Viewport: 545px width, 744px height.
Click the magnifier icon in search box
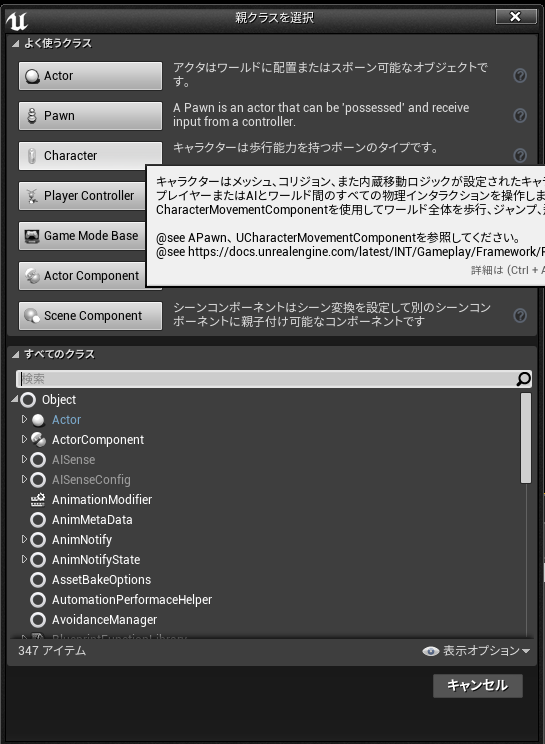click(x=523, y=379)
